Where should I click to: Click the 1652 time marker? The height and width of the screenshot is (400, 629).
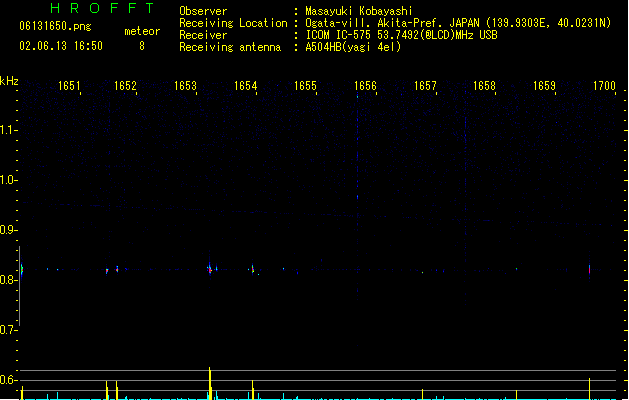coord(125,86)
